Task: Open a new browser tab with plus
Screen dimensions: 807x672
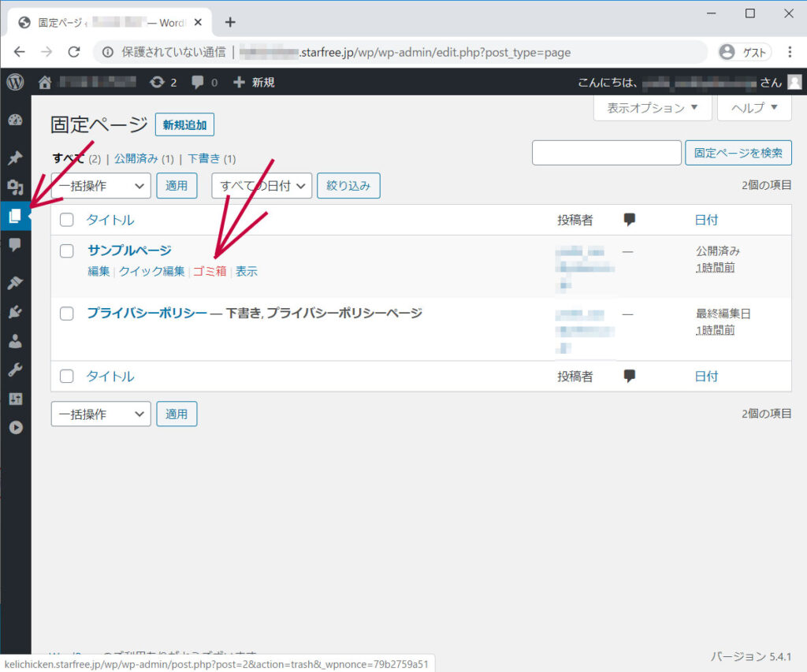Action: [x=230, y=22]
